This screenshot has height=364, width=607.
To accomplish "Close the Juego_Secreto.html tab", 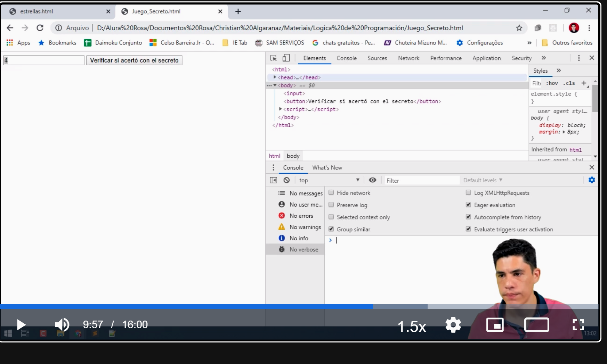I will (220, 11).
